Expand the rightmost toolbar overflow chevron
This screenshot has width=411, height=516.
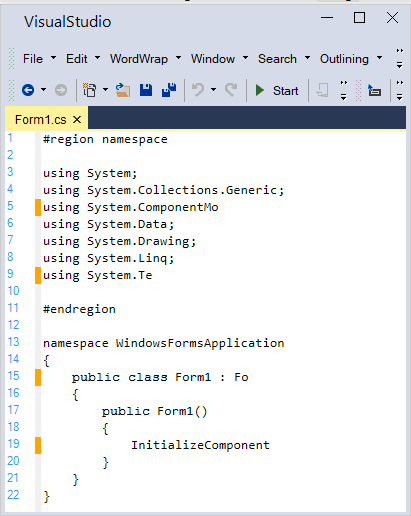click(400, 90)
